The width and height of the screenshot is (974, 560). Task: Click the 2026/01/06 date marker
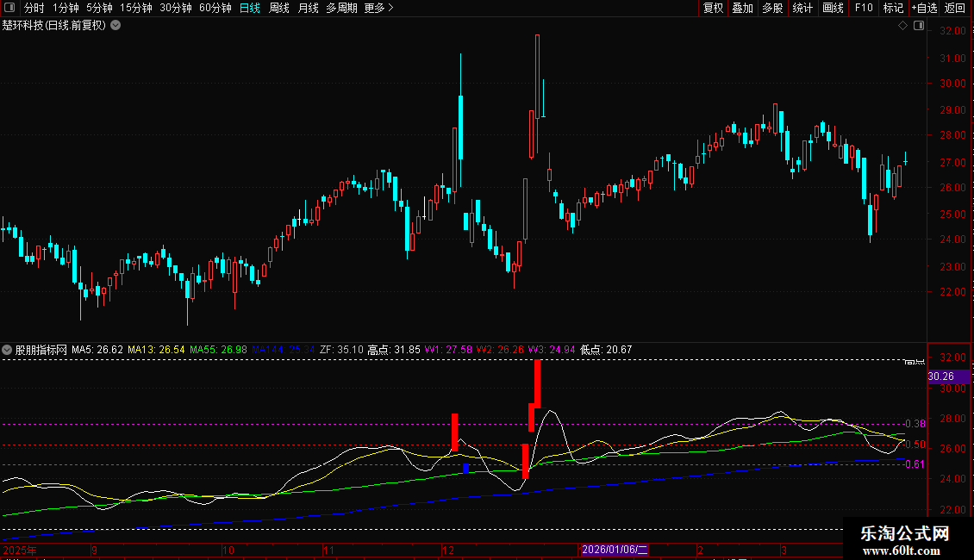[x=615, y=550]
